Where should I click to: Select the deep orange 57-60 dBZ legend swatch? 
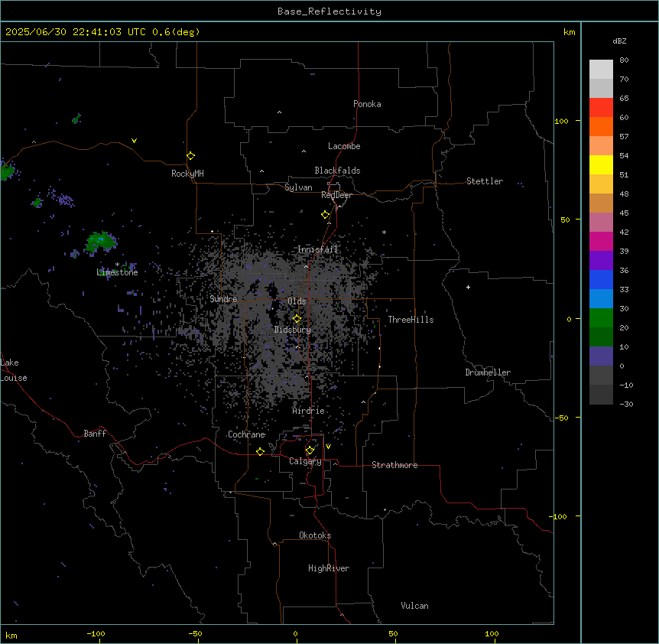(601, 126)
